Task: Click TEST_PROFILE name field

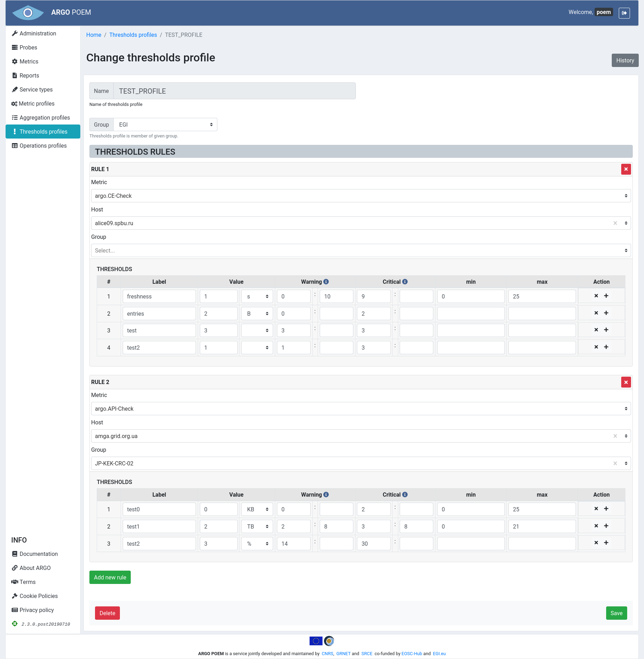Action: click(x=235, y=91)
